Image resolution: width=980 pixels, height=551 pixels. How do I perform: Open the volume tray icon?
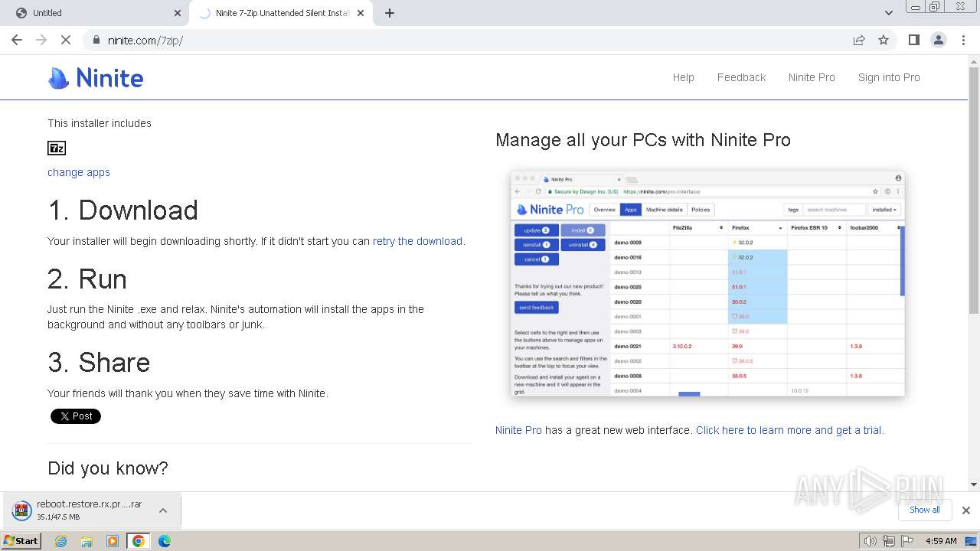coord(870,541)
